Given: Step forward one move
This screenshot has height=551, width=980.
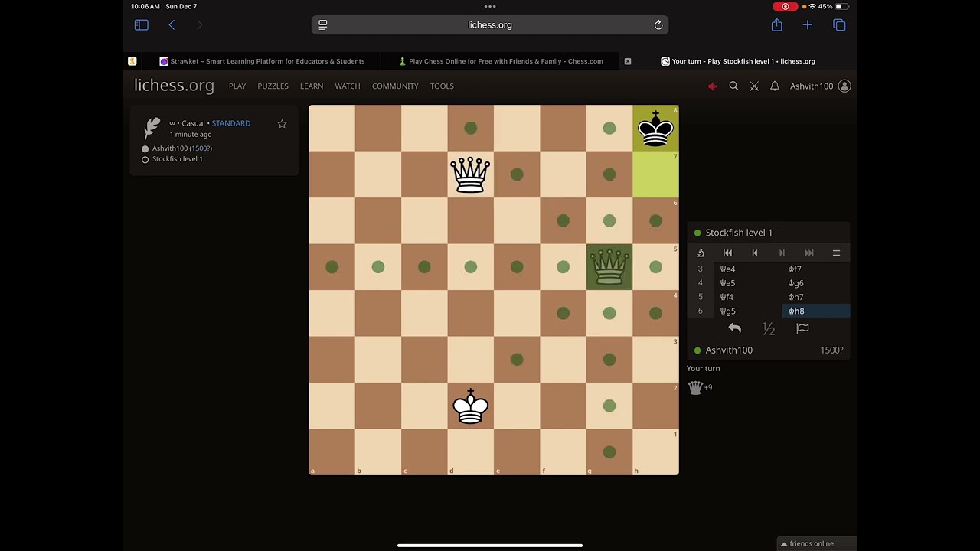Looking at the screenshot, I should pos(782,253).
